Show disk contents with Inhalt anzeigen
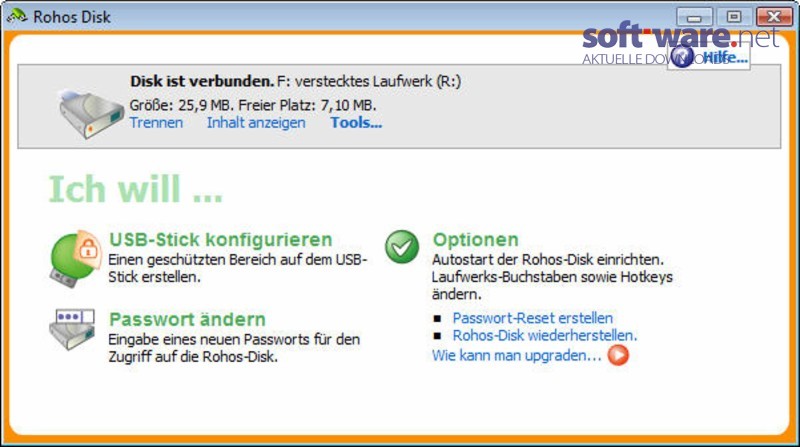 tap(256, 122)
